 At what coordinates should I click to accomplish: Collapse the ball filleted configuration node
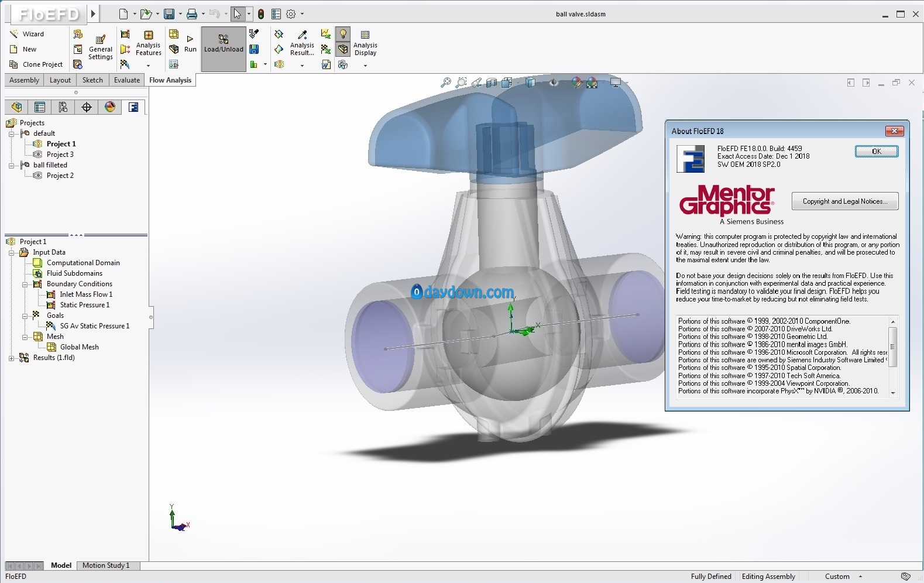[11, 166]
